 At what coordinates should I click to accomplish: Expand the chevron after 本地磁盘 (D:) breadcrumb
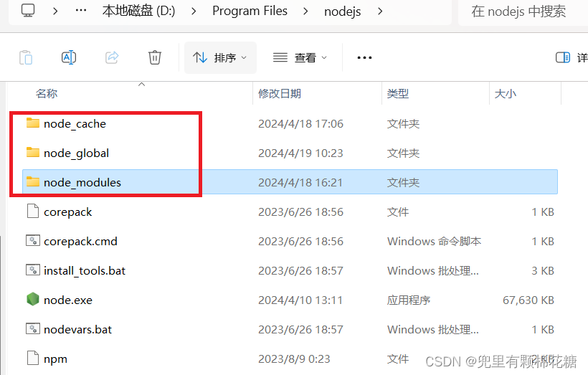194,11
